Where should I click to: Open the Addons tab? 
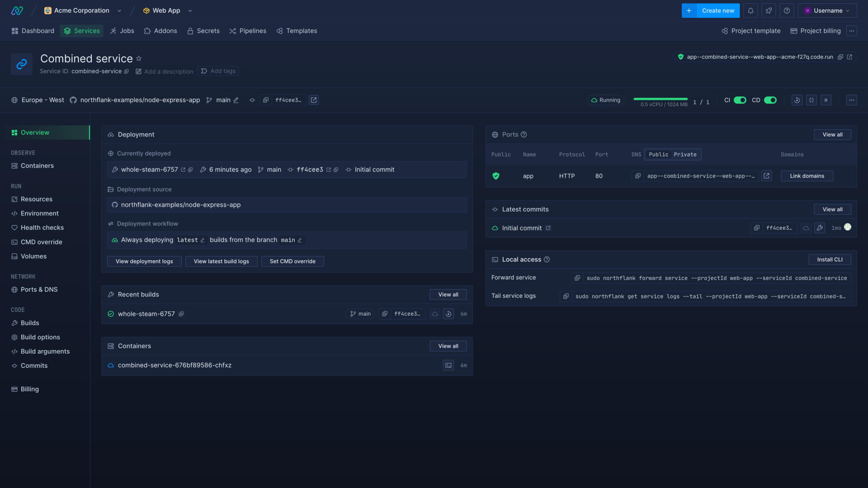(x=160, y=31)
